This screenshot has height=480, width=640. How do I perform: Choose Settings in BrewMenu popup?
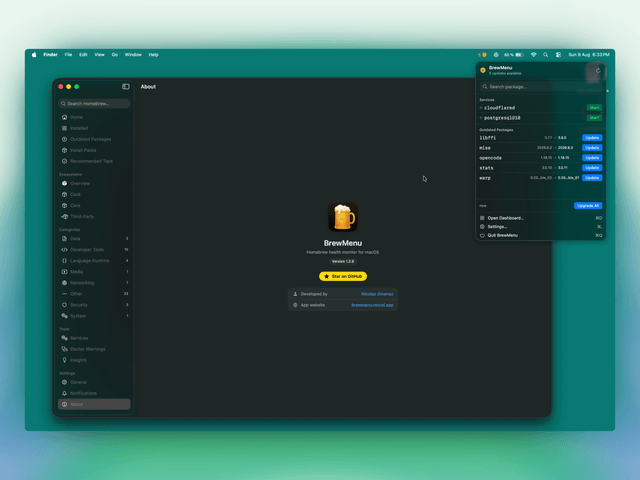tap(541, 227)
